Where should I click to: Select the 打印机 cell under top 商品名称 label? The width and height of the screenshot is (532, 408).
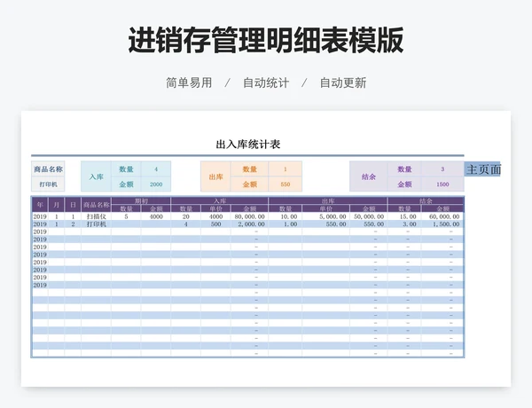(48, 184)
